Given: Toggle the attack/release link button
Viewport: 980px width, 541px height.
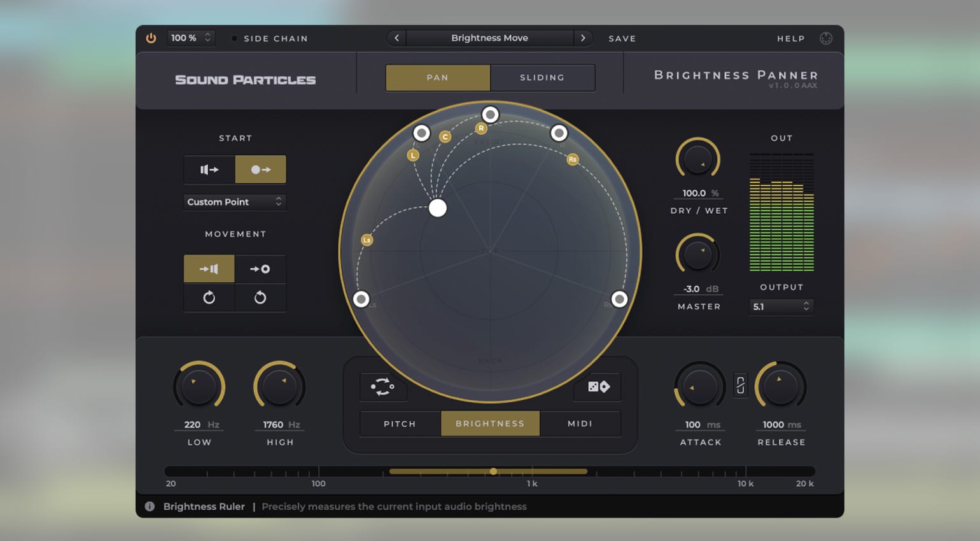Looking at the screenshot, I should coord(740,386).
